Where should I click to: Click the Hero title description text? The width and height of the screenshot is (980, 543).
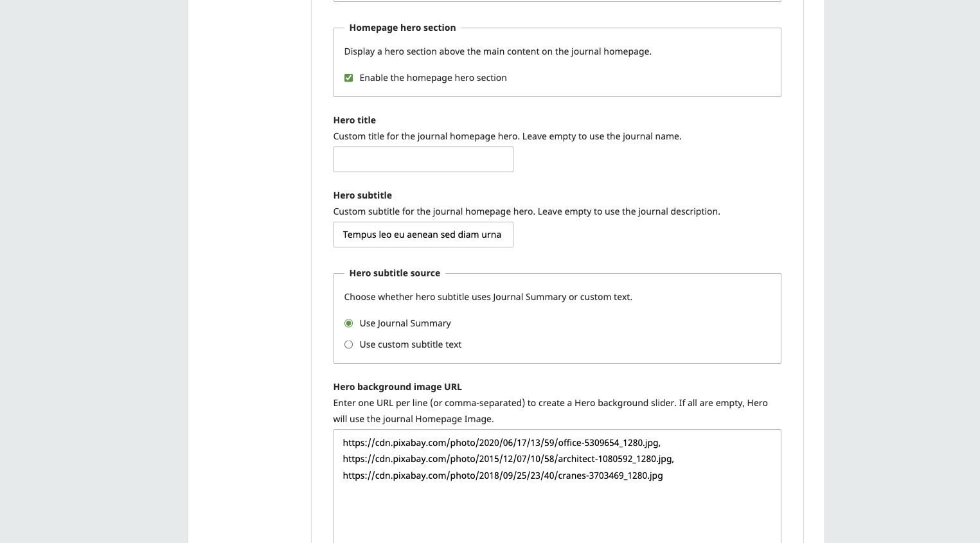[x=507, y=136]
